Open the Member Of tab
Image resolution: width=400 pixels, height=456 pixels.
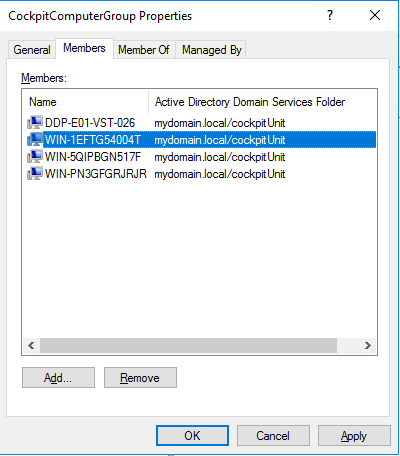(144, 50)
